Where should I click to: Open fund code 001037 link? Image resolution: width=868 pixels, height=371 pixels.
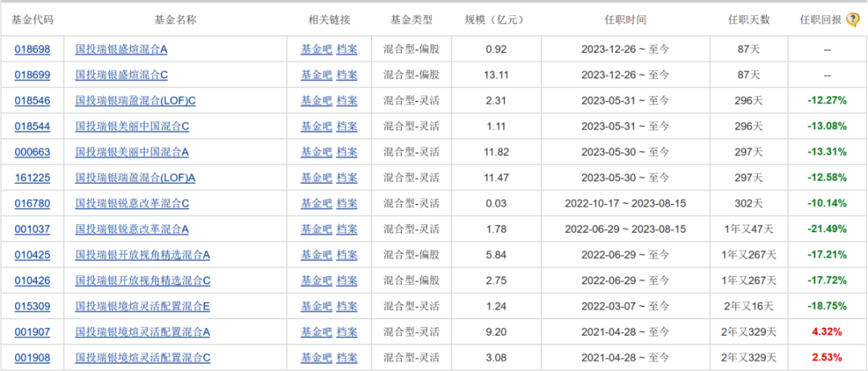point(32,229)
